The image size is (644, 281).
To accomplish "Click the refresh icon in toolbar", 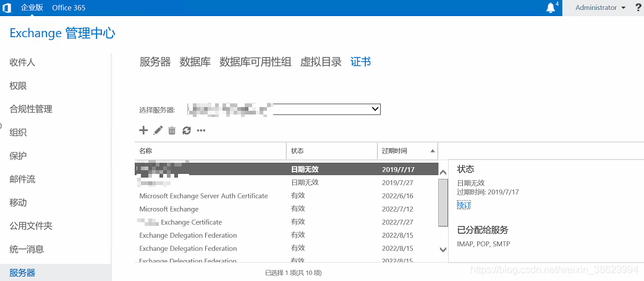I will 187,131.
